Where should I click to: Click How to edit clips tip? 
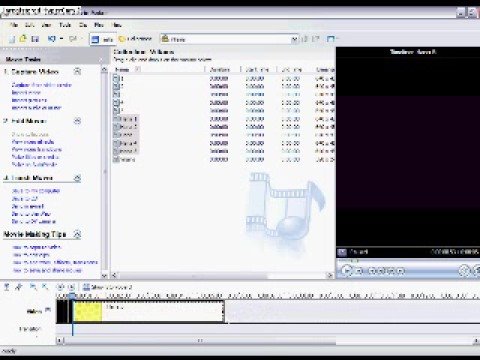(31, 255)
